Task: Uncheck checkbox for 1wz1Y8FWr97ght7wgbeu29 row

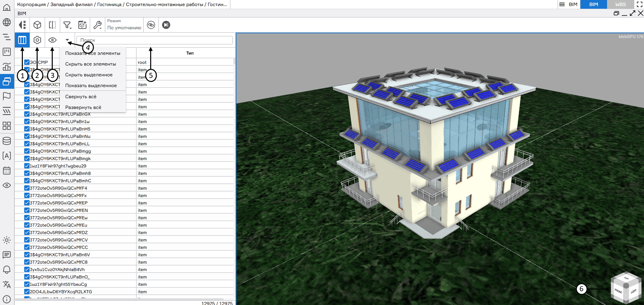Action: point(27,166)
